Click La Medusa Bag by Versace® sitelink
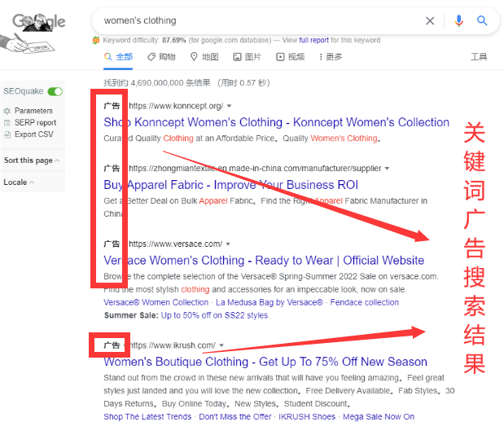The image size is (504, 435). [x=270, y=302]
